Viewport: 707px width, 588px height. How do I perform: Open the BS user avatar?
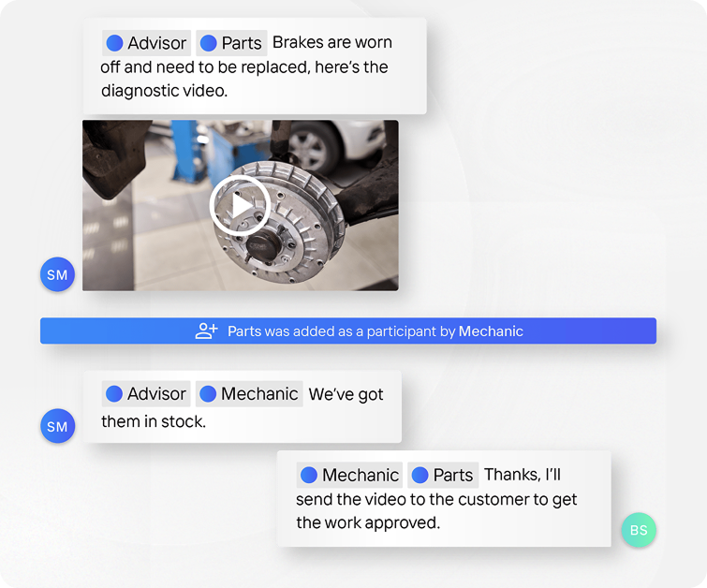pyautogui.click(x=639, y=530)
